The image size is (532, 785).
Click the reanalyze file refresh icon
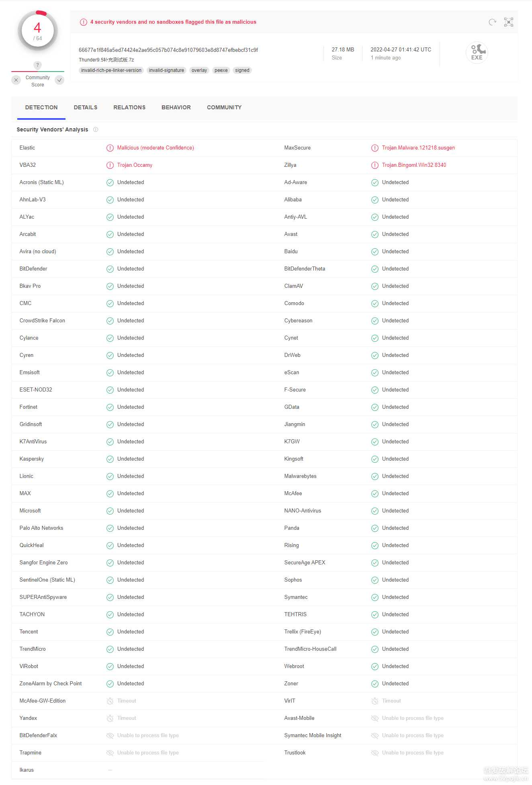[x=492, y=22]
